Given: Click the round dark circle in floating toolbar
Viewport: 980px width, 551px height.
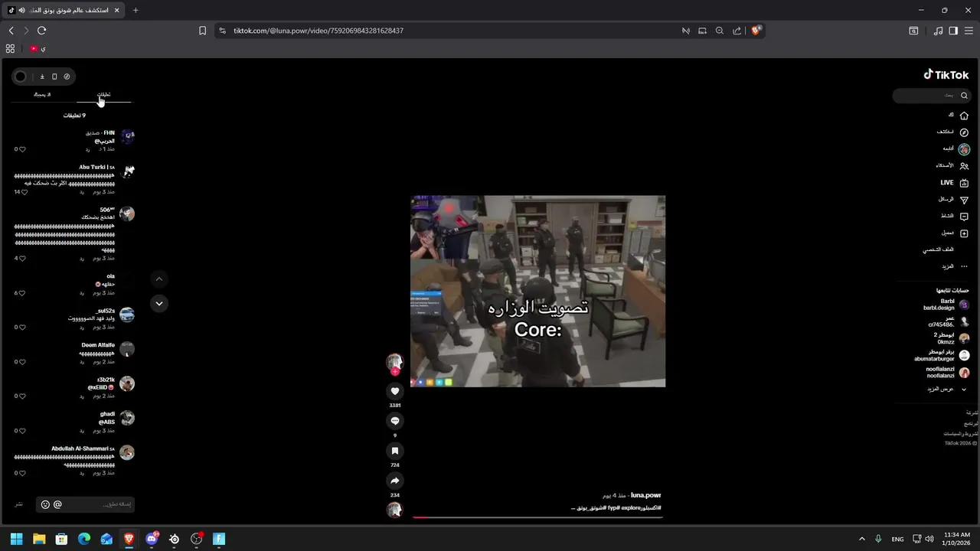Looking at the screenshot, I should 21,77.
